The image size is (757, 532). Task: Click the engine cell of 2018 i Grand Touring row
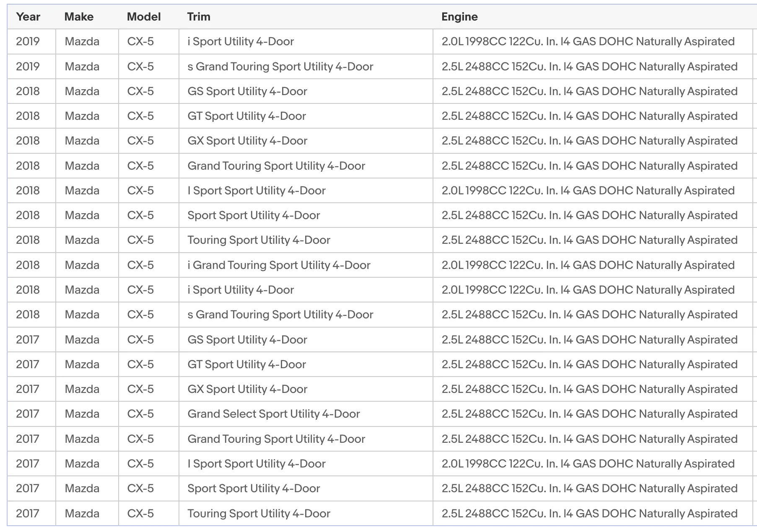tap(593, 265)
